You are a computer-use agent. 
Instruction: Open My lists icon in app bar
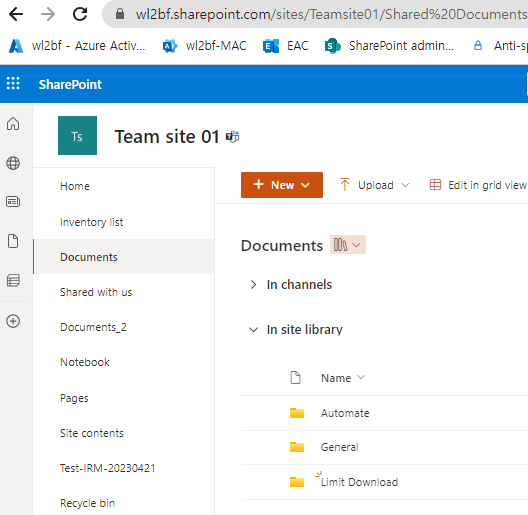[x=13, y=280]
